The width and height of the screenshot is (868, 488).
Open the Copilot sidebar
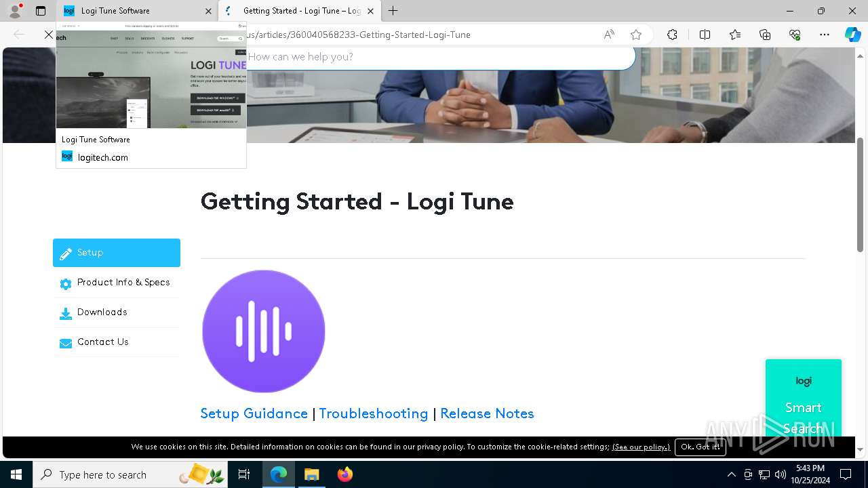852,35
